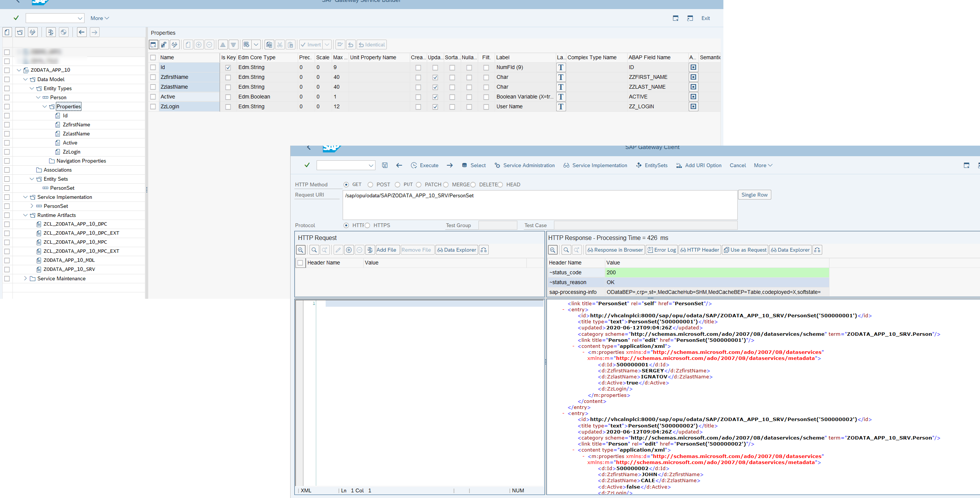
Task: Select the row checkbox for ZzlastName property
Action: click(153, 87)
